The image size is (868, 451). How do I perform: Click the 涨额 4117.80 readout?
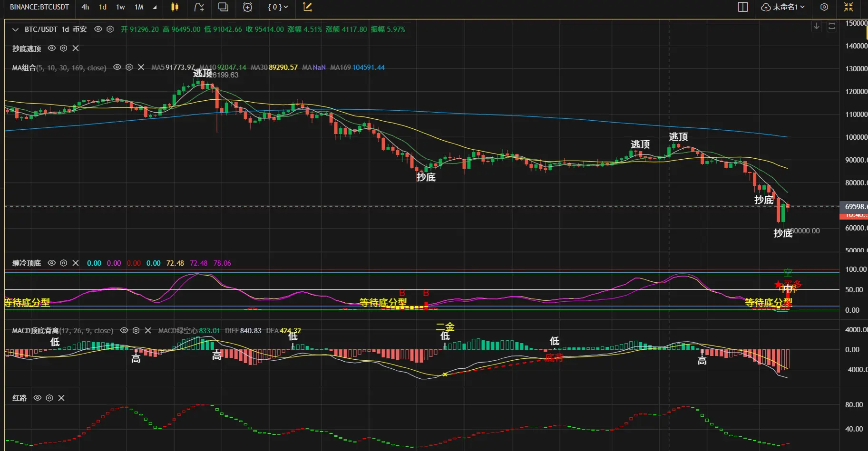pos(346,29)
